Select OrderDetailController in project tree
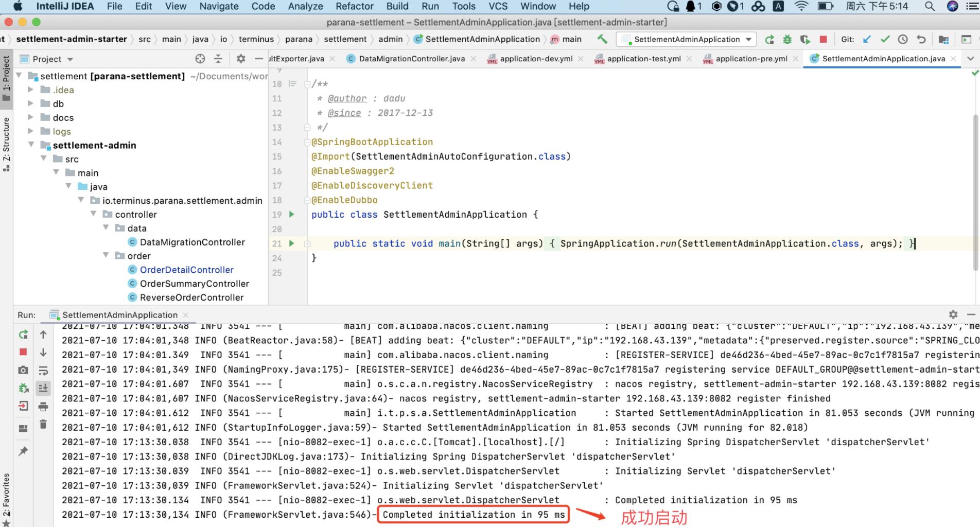The height and width of the screenshot is (527, 980). pos(186,270)
